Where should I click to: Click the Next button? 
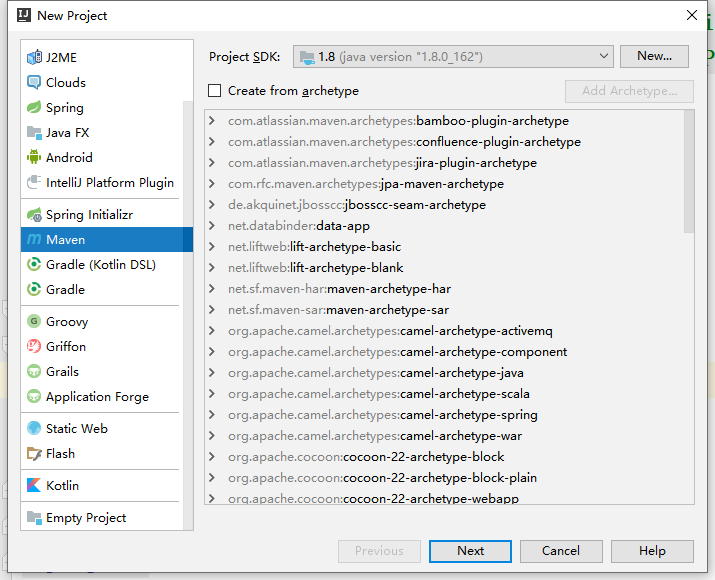[x=470, y=551]
